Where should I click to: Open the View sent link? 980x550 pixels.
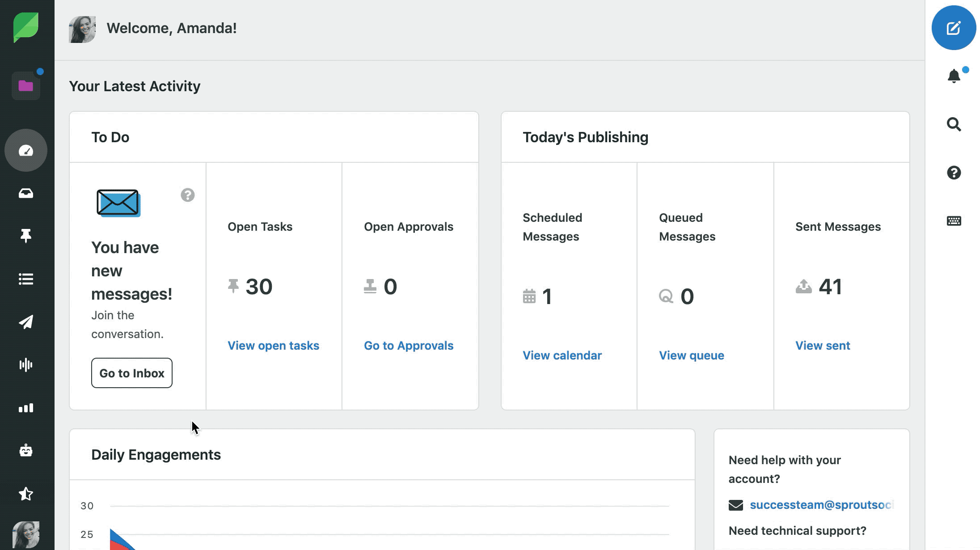point(823,346)
